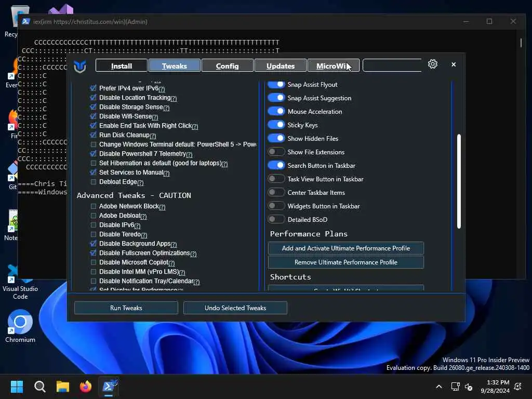Check Disable Intel MM (vPro LMS)
The image size is (532, 399).
94,272
